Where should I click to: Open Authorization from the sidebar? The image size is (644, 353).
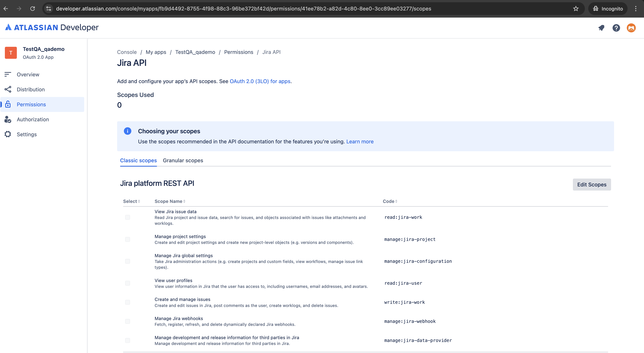pyautogui.click(x=33, y=119)
